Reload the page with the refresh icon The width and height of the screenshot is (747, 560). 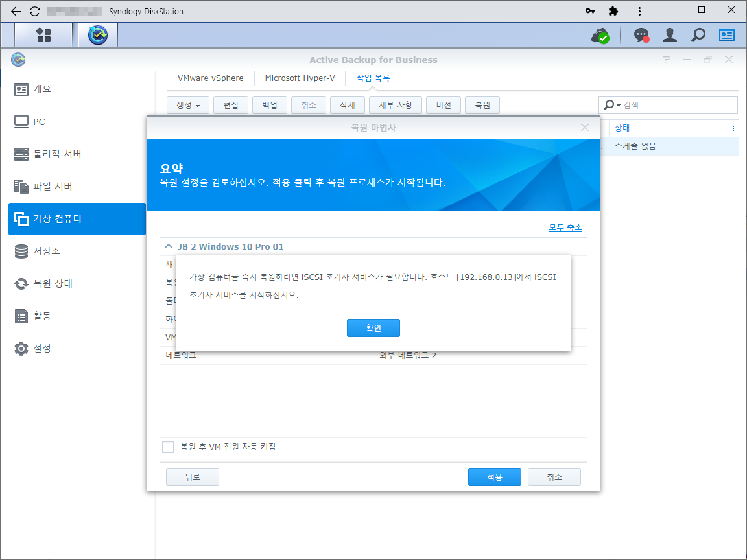(35, 11)
